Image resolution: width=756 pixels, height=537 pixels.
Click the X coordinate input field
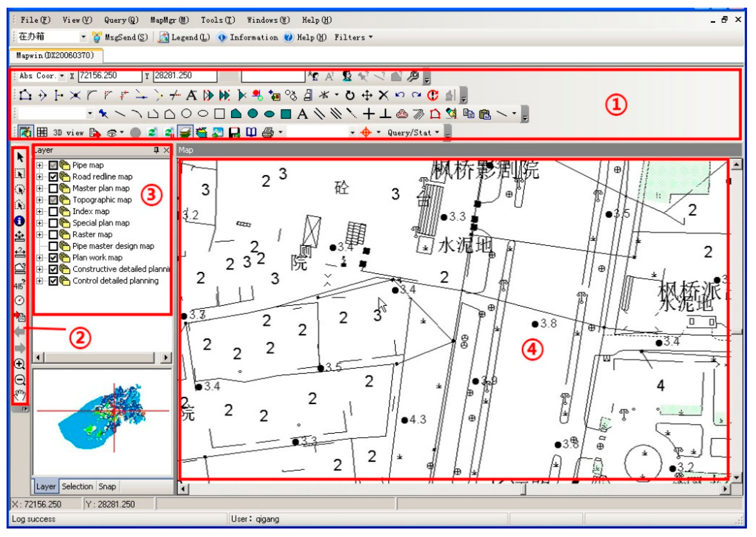click(110, 76)
